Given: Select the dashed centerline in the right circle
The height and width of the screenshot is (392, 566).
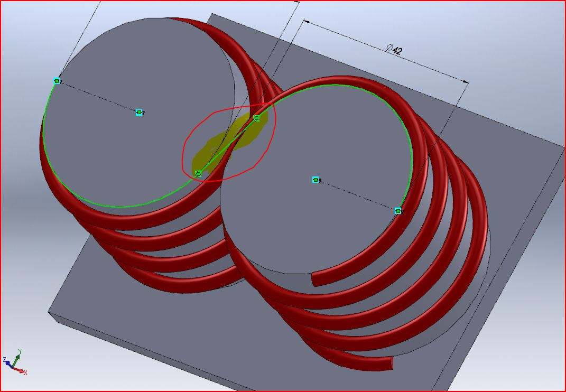Looking at the screenshot, I should coord(357,195).
